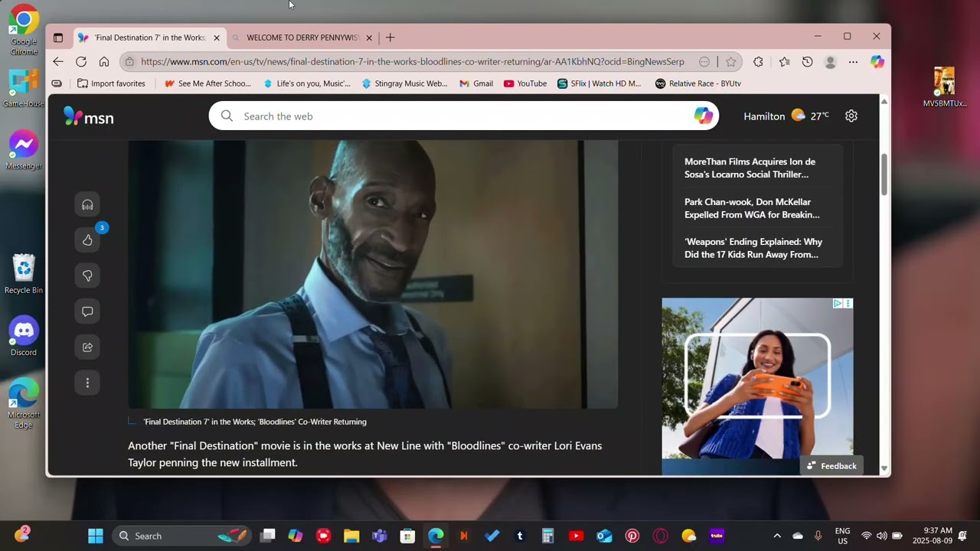Viewport: 980px width, 551px height.
Task: Open MSN settings gear icon
Action: click(851, 116)
